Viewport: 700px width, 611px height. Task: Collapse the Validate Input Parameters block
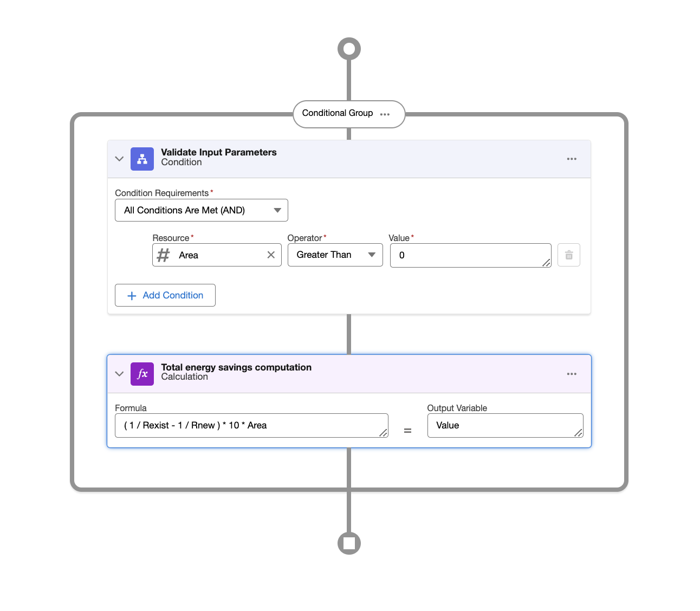pyautogui.click(x=119, y=159)
